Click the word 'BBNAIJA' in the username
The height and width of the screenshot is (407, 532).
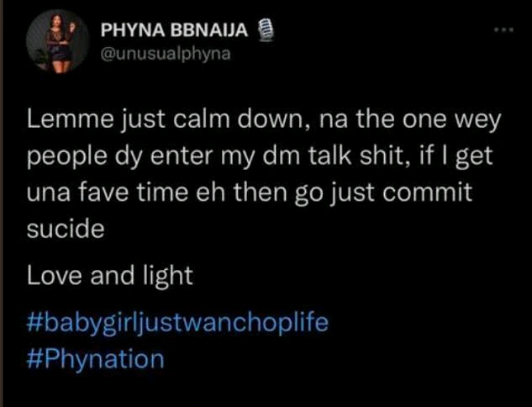209,31
